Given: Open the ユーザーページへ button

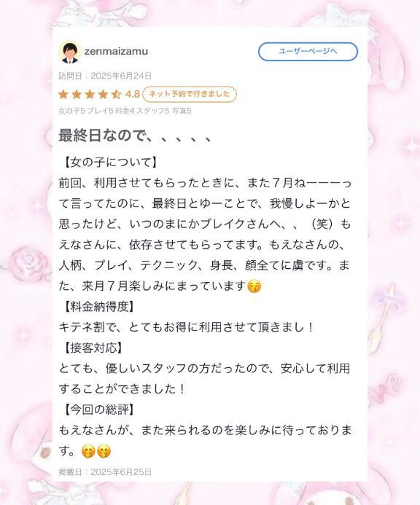Looking at the screenshot, I should coord(308,52).
